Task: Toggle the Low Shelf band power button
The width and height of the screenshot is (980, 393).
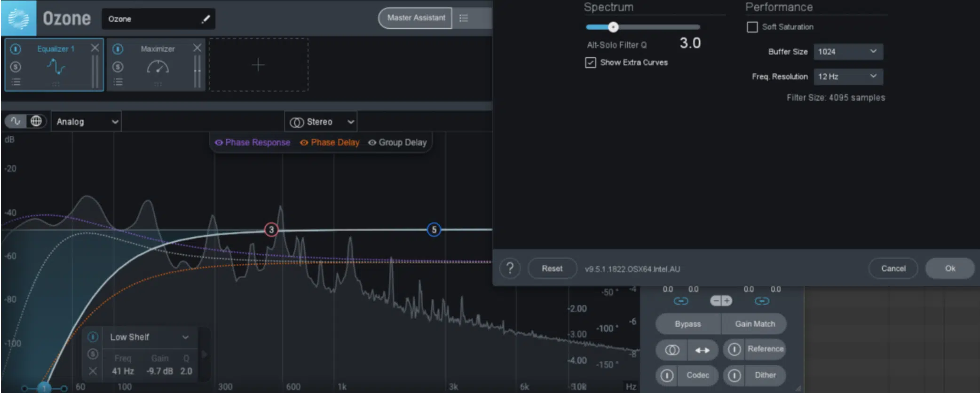Action: click(93, 337)
